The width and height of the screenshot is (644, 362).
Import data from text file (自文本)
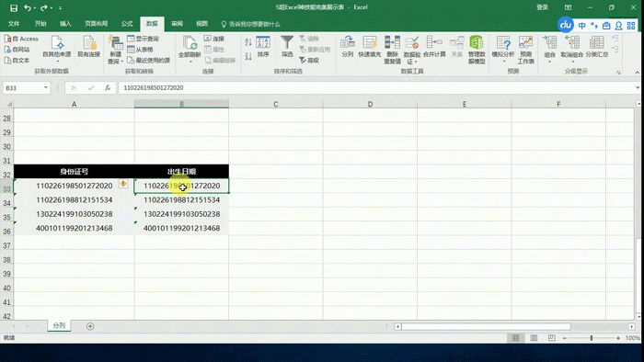pyautogui.click(x=17, y=61)
